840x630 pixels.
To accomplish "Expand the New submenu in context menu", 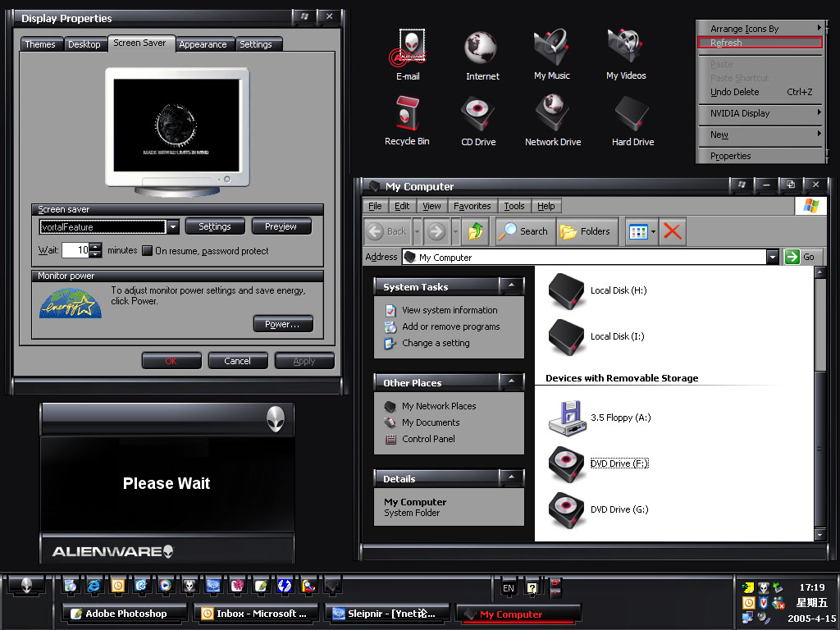I will [x=760, y=135].
